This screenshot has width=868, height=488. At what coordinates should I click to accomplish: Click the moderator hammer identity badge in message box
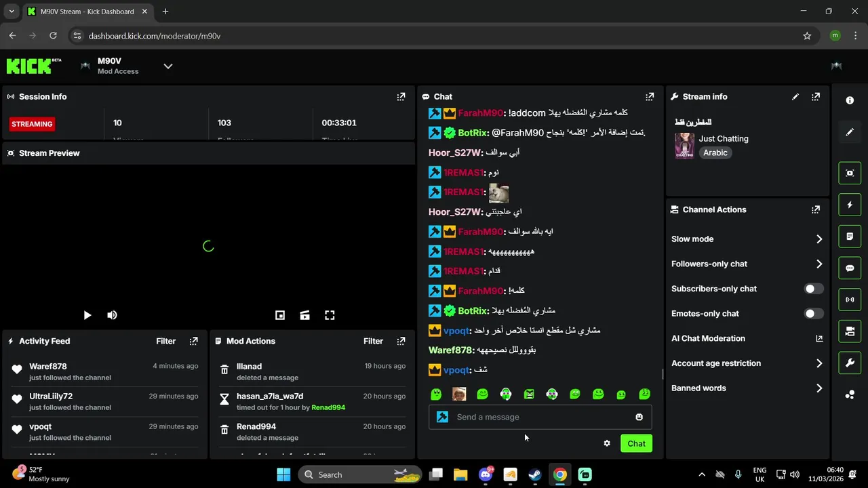[x=442, y=417]
